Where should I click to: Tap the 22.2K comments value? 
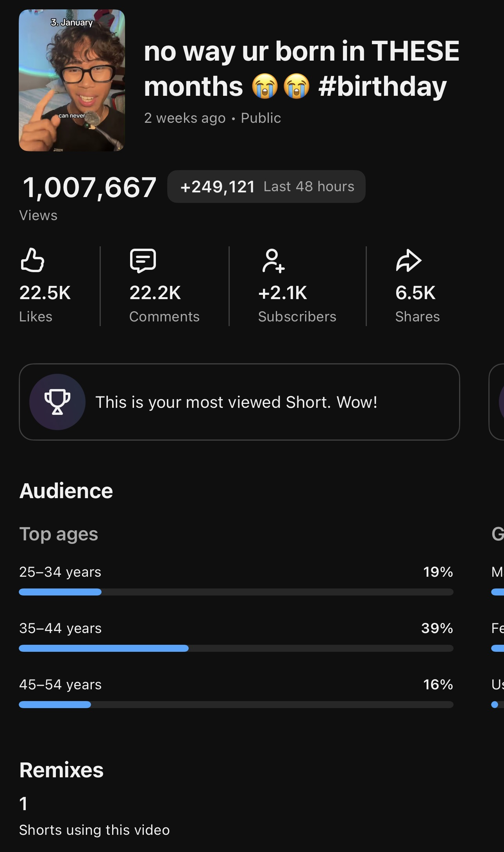coord(155,293)
